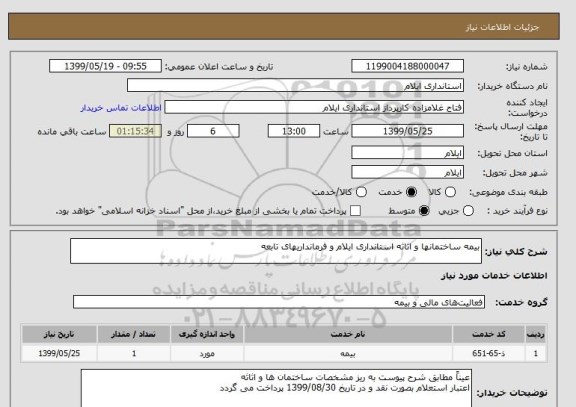Click the countdown timer 01:15:34

click(x=136, y=131)
